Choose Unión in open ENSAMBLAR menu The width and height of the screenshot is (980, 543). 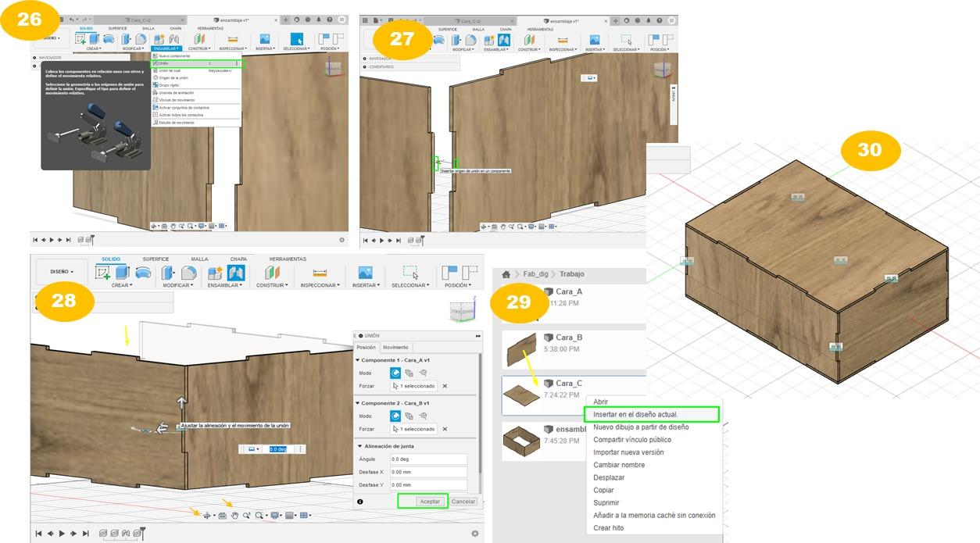coord(196,63)
